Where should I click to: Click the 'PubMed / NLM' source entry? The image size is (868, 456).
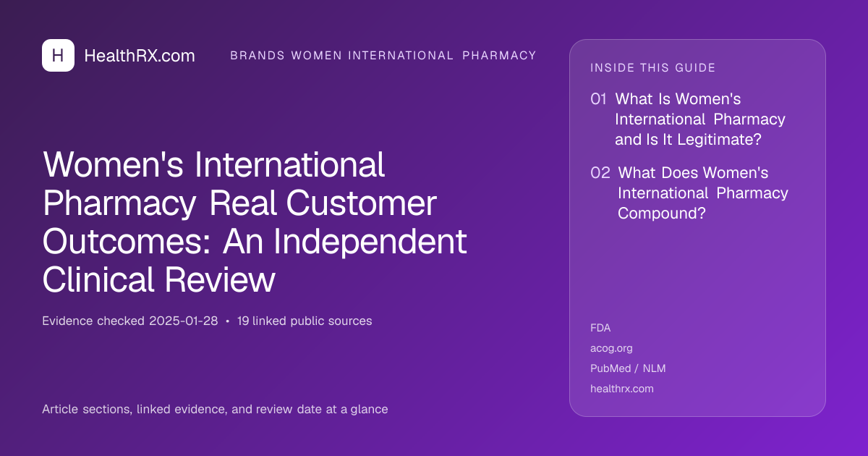coord(628,368)
